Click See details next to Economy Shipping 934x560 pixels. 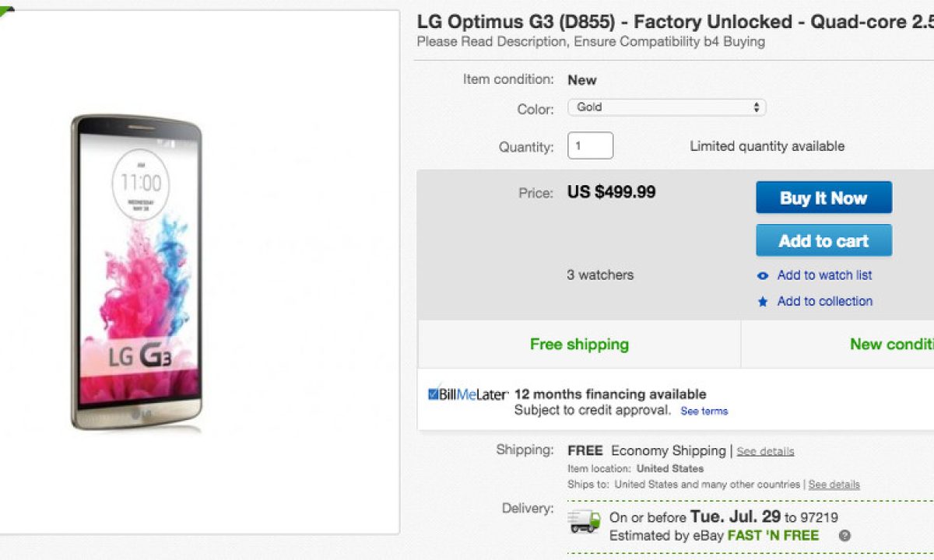[765, 452]
